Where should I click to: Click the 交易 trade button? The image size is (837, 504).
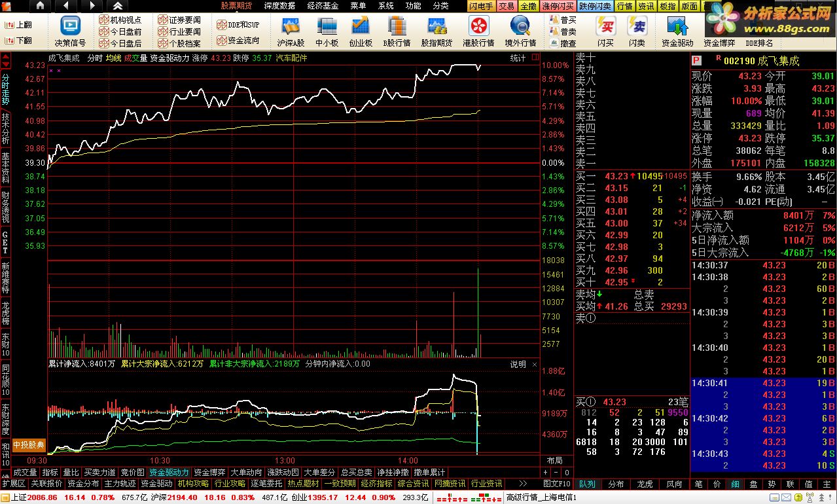507,6
